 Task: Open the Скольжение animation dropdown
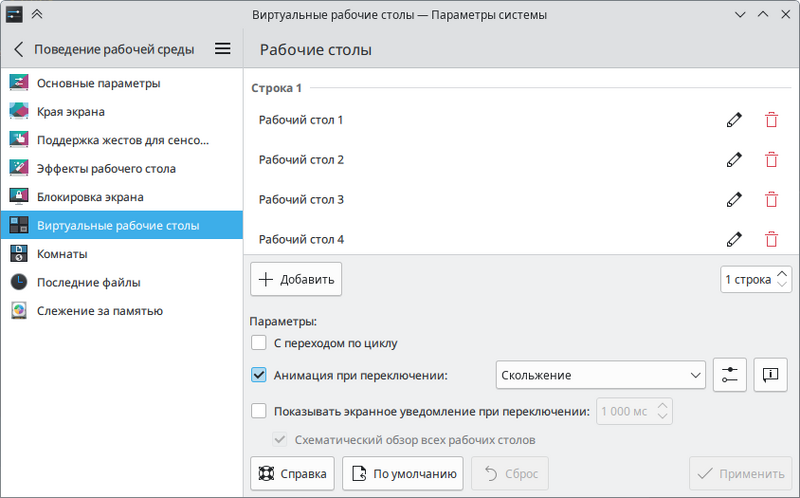click(x=601, y=375)
